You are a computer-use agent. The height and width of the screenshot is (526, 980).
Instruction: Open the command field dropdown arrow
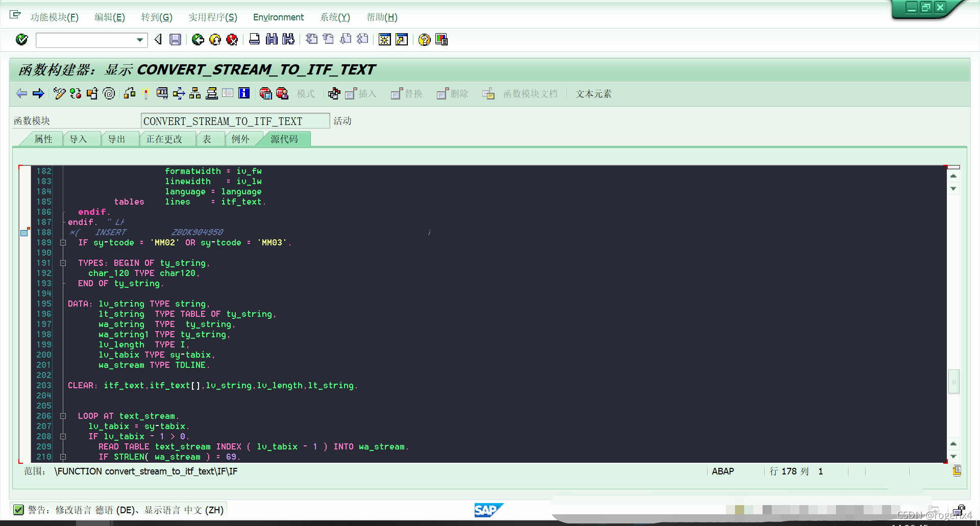(139, 40)
